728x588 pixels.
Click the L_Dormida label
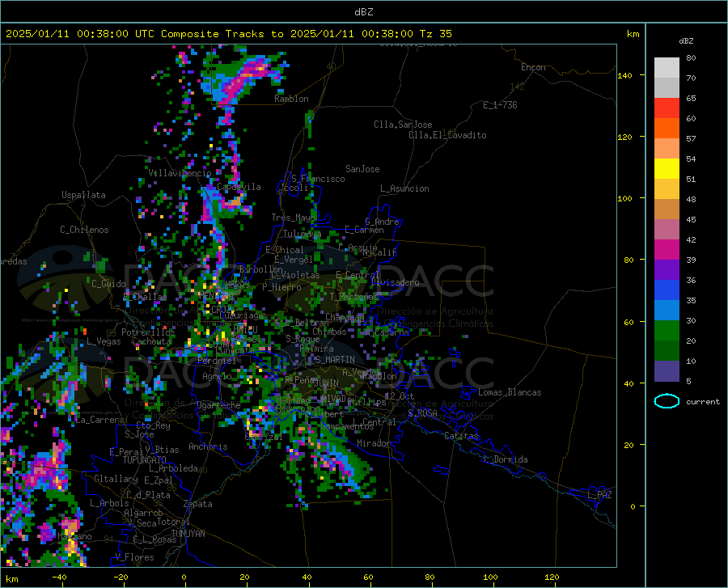505,460
